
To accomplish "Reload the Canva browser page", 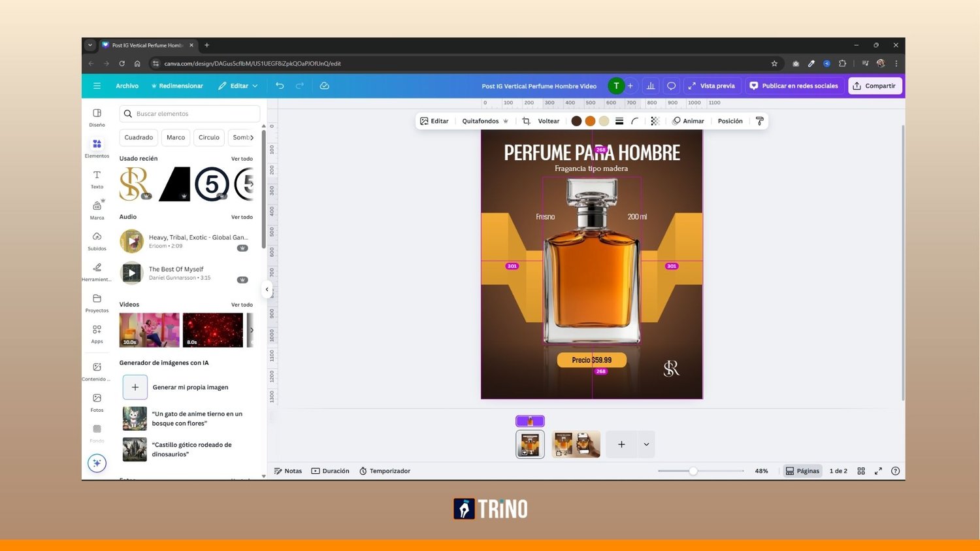I will click(122, 63).
